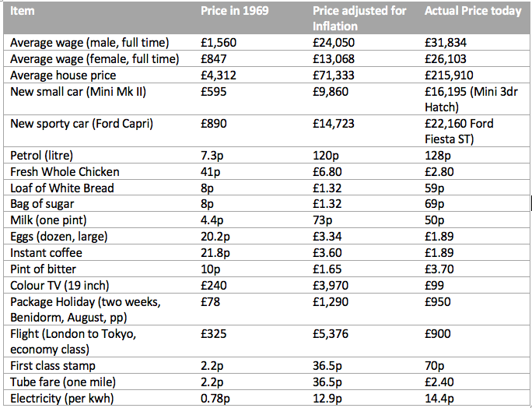Click the £215,910 house price cell
This screenshot has width=532, height=408.
(x=449, y=76)
